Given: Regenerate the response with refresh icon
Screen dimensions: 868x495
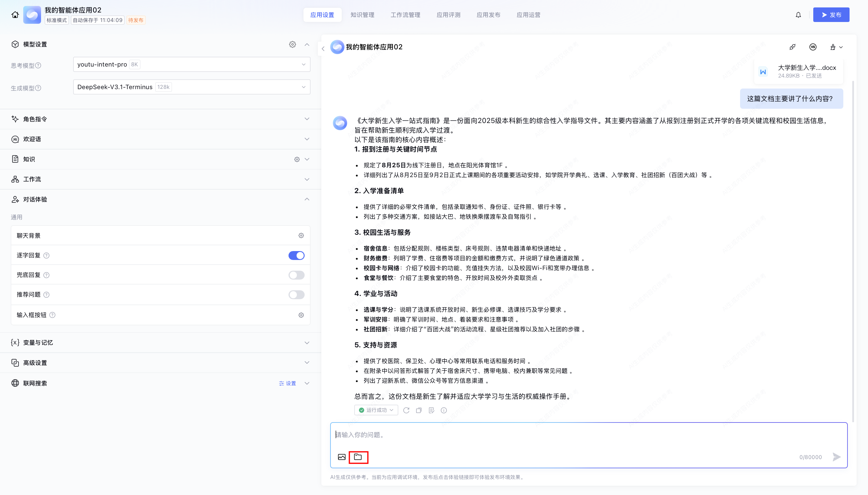Looking at the screenshot, I should [x=406, y=410].
